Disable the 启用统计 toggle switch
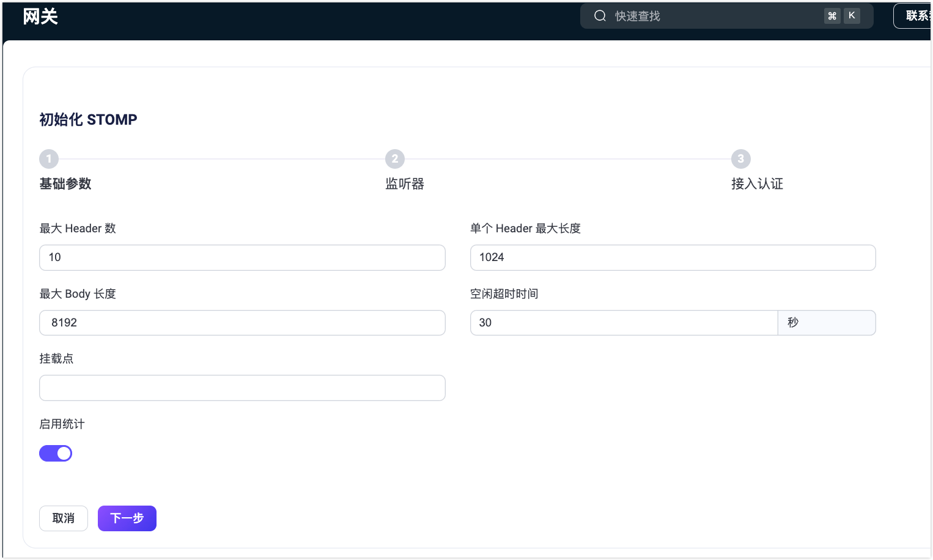Image resolution: width=933 pixels, height=560 pixels. click(x=56, y=453)
